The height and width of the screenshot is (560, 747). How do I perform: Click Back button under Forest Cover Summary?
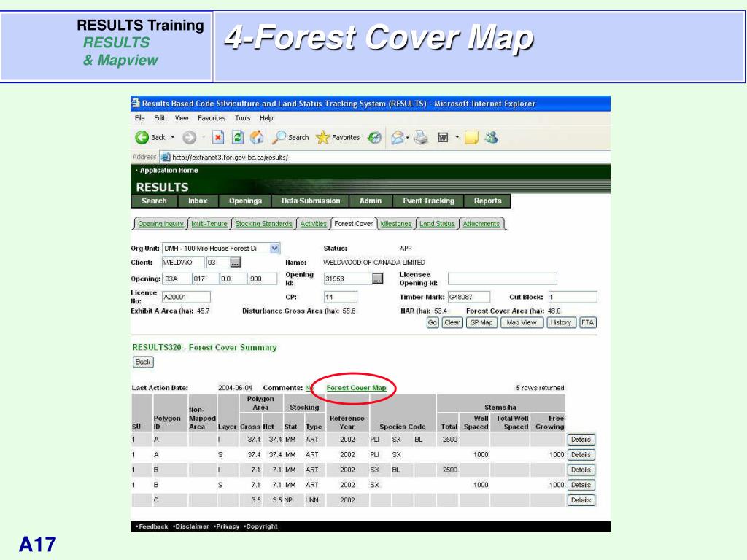coord(143,362)
